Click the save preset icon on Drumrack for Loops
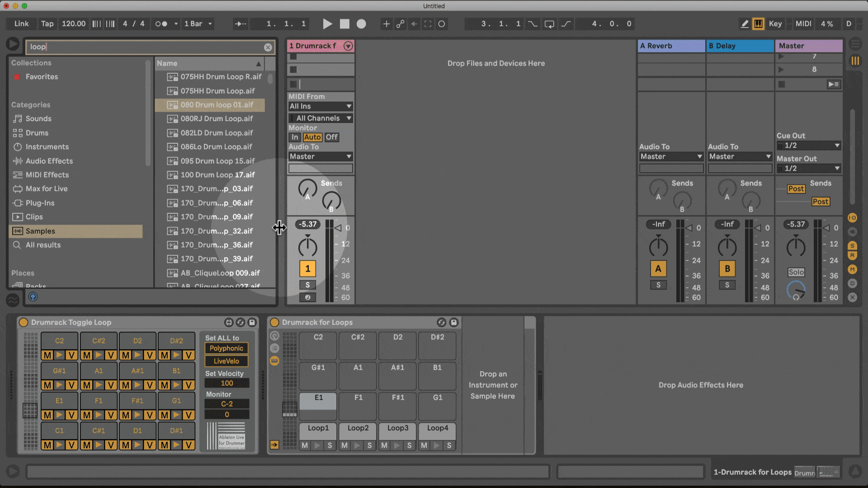 tap(453, 322)
